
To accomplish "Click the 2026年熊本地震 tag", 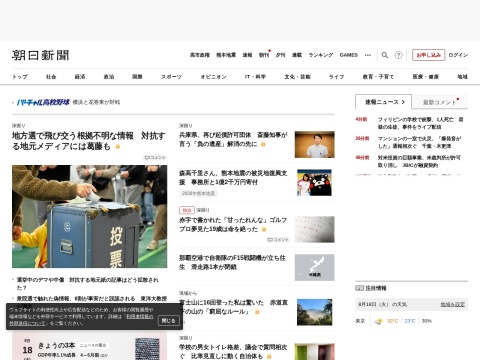I will [x=198, y=193].
